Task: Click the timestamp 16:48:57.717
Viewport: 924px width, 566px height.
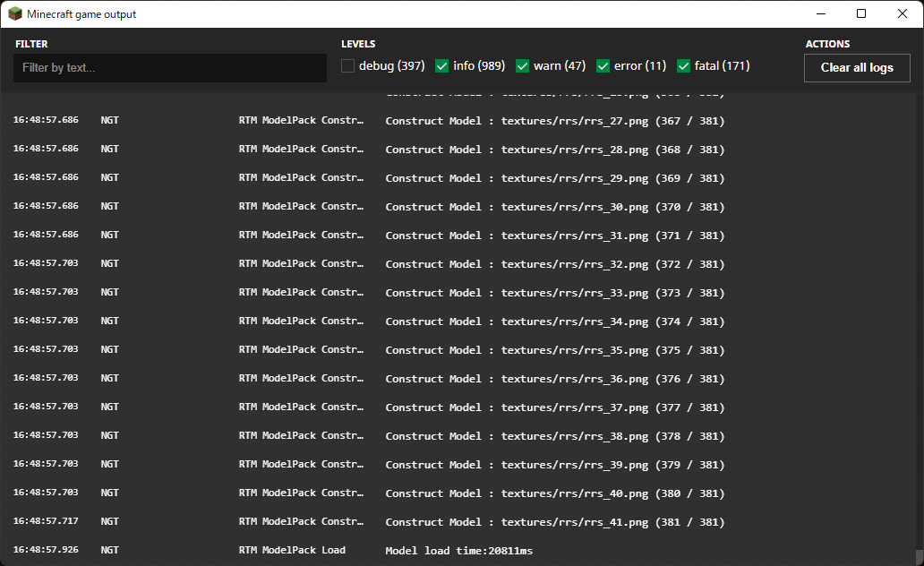Action: (46, 520)
